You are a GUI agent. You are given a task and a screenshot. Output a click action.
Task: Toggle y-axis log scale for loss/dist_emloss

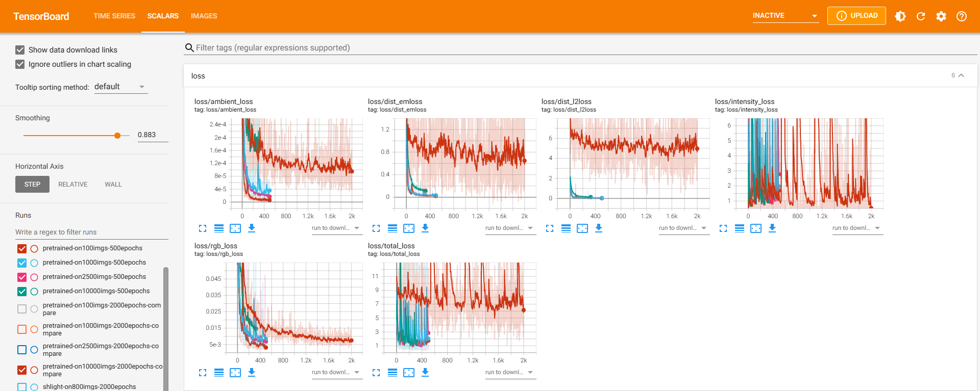click(x=393, y=228)
